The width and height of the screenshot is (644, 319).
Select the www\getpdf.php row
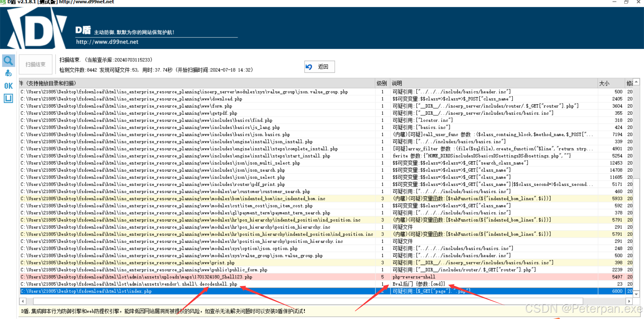coord(326,113)
